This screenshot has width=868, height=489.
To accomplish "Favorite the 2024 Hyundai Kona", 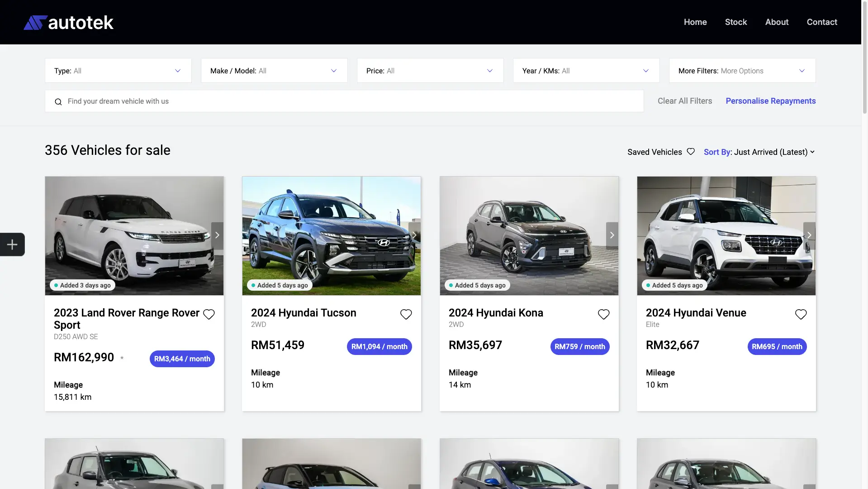I will pyautogui.click(x=604, y=314).
